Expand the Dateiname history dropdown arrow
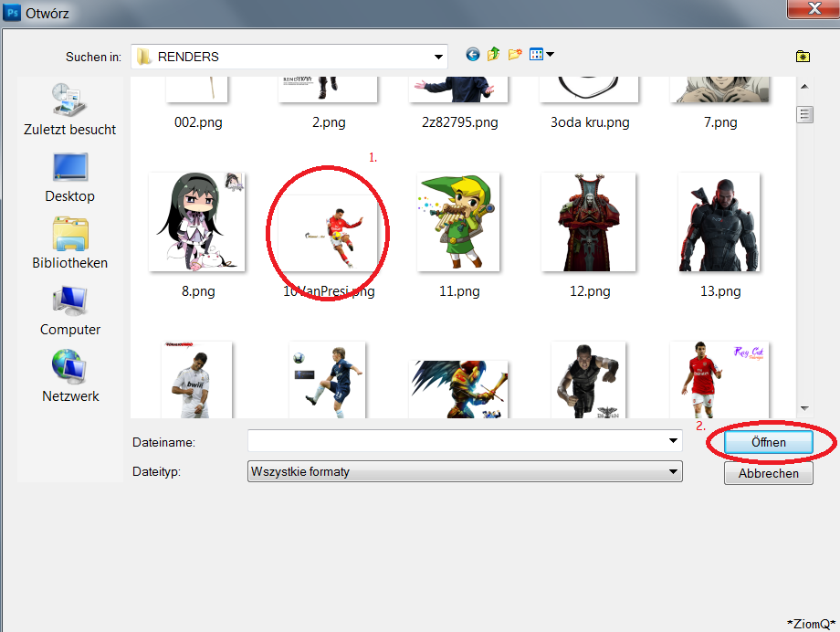This screenshot has height=632, width=840. [674, 441]
